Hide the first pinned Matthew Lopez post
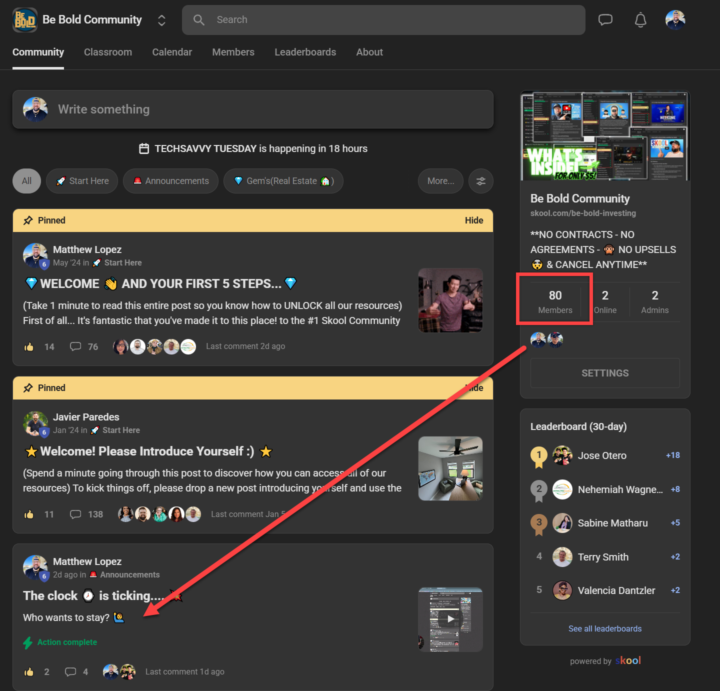The width and height of the screenshot is (720, 691). 474,220
